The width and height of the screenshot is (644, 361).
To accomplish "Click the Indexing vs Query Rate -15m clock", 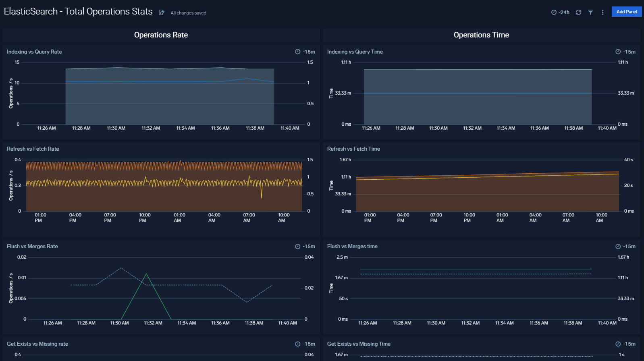I will [297, 52].
